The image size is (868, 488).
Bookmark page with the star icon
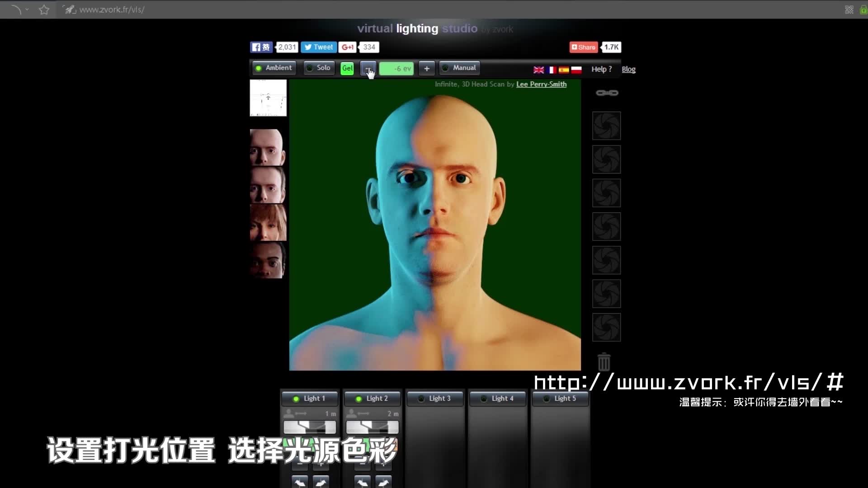pyautogui.click(x=44, y=9)
